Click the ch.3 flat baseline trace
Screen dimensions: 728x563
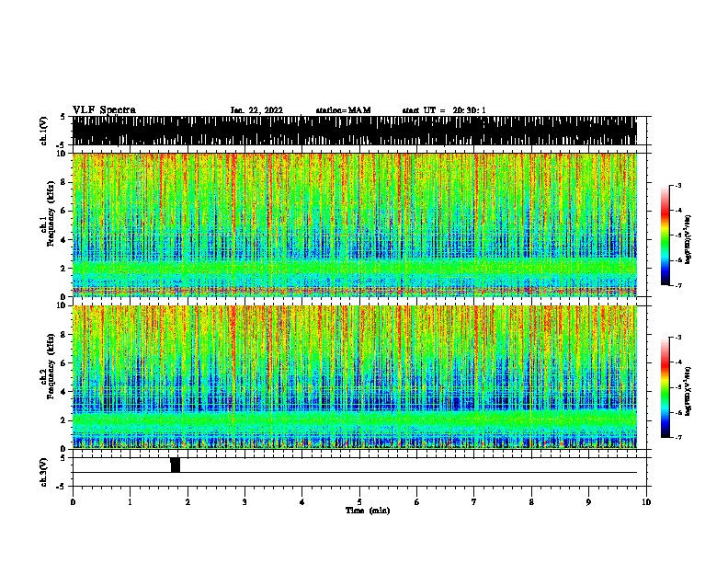pyautogui.click(x=355, y=473)
